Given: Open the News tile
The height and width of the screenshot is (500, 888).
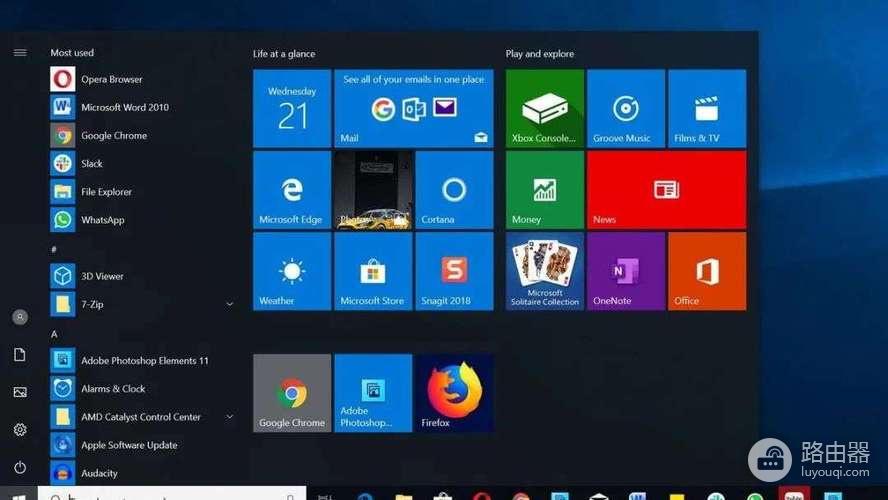Looking at the screenshot, I should (667, 190).
